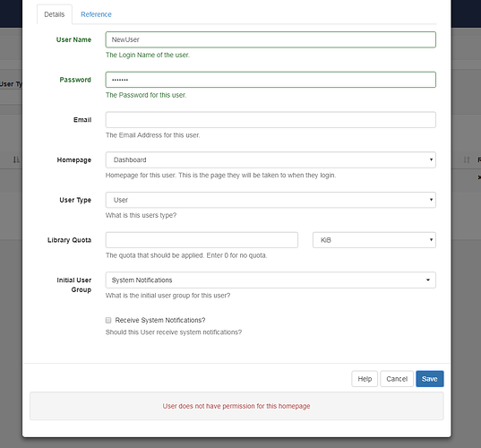Screen dimensions: 481x448
Task: Expand the Initial User Group list
Action: tap(271, 280)
